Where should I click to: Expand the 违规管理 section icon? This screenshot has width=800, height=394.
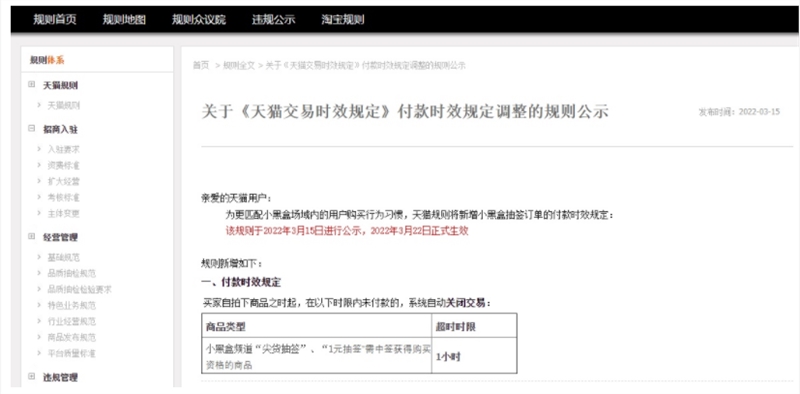point(32,377)
